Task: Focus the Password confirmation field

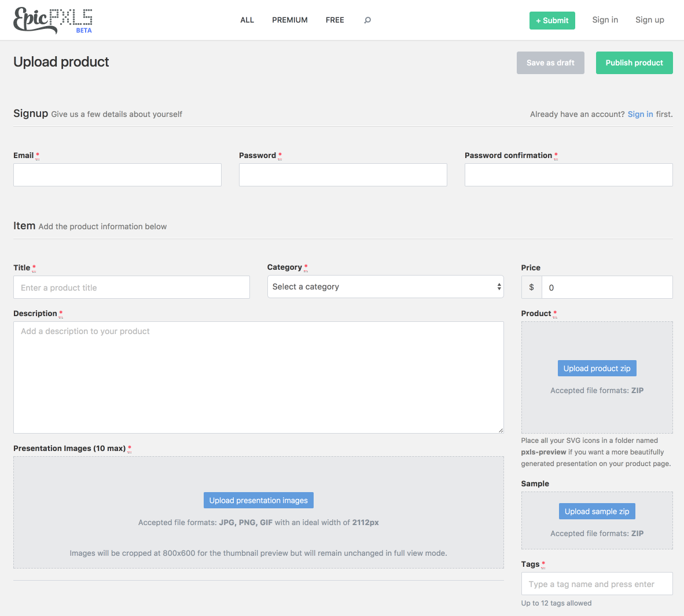Action: point(568,175)
